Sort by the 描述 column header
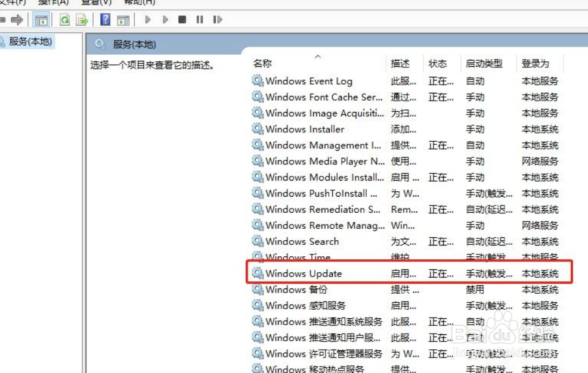Image resolution: width=588 pixels, height=373 pixels. pyautogui.click(x=400, y=63)
